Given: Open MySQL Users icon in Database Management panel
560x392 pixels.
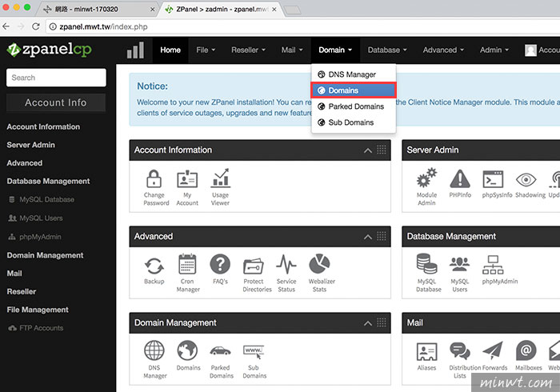Looking at the screenshot, I should pyautogui.click(x=460, y=265).
